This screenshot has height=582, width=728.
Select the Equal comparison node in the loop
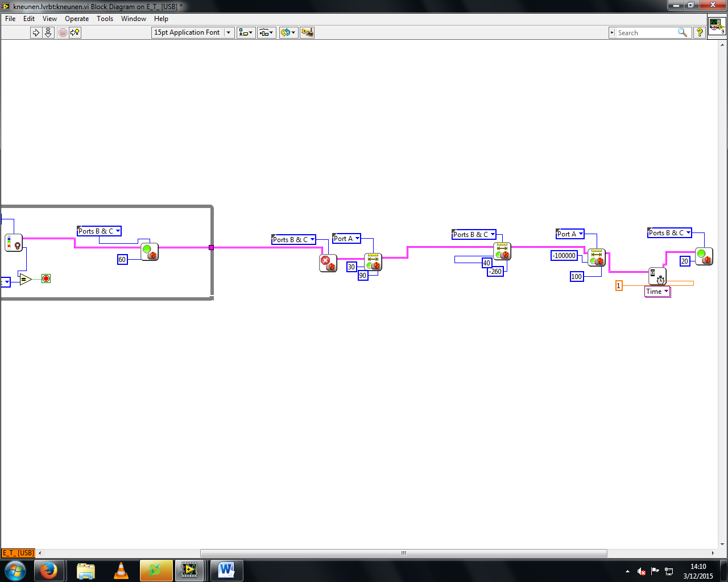tap(26, 278)
